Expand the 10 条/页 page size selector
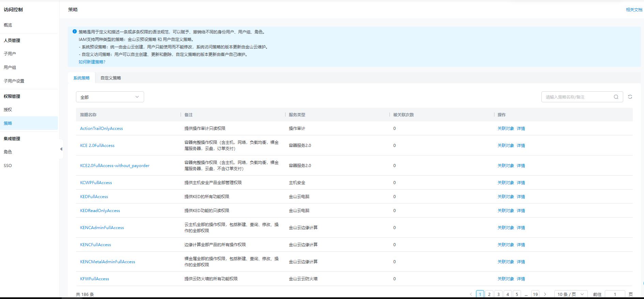 pyautogui.click(x=570, y=294)
